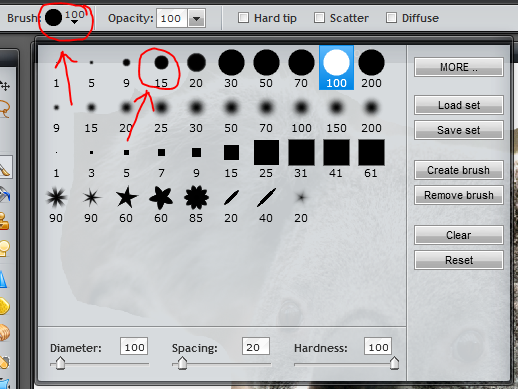
Task: Click the Load set button
Action: [459, 105]
